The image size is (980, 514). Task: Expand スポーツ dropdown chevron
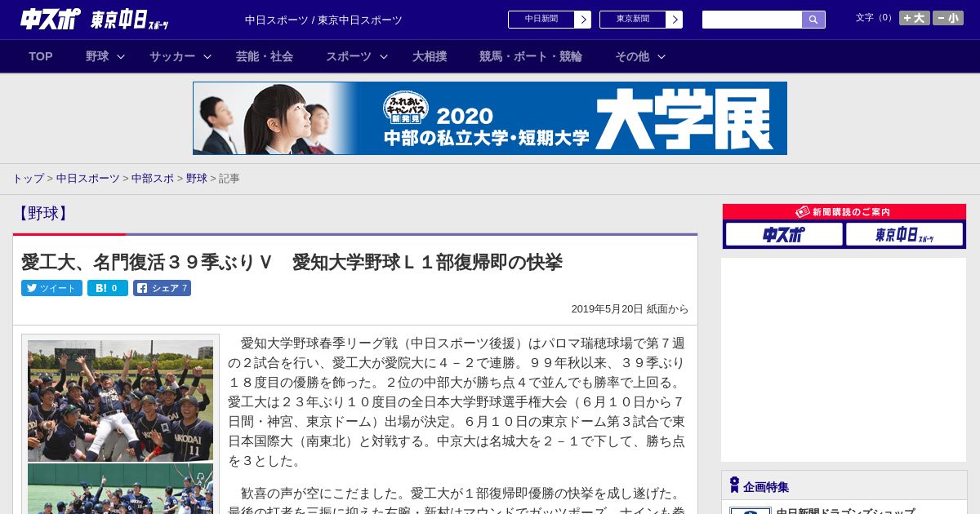pos(384,56)
